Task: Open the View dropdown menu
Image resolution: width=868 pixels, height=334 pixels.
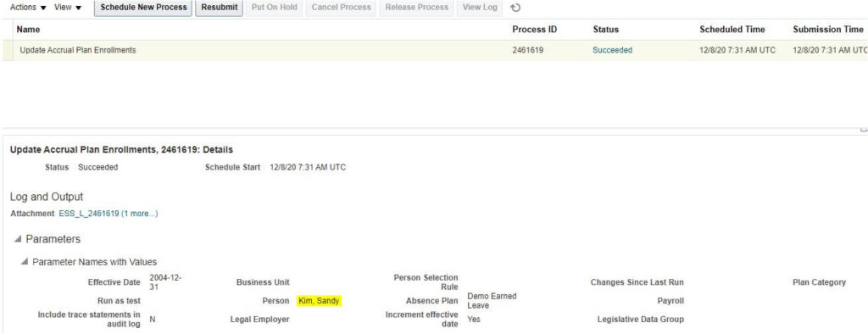Action: coord(68,8)
